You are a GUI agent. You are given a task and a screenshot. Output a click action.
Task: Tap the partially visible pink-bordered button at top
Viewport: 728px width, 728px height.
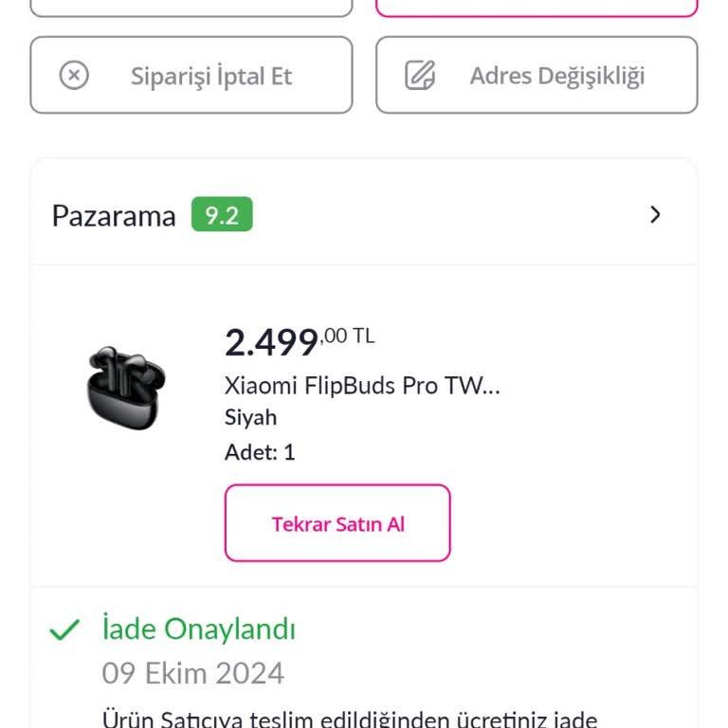[537, 9]
